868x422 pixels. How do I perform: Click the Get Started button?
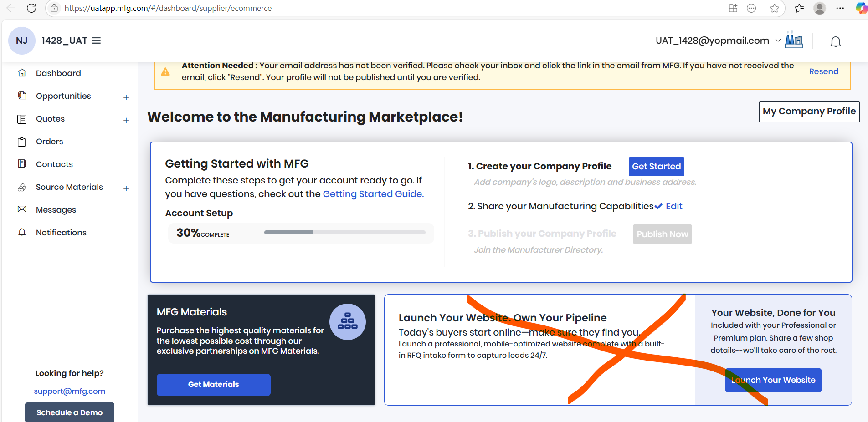click(x=656, y=167)
